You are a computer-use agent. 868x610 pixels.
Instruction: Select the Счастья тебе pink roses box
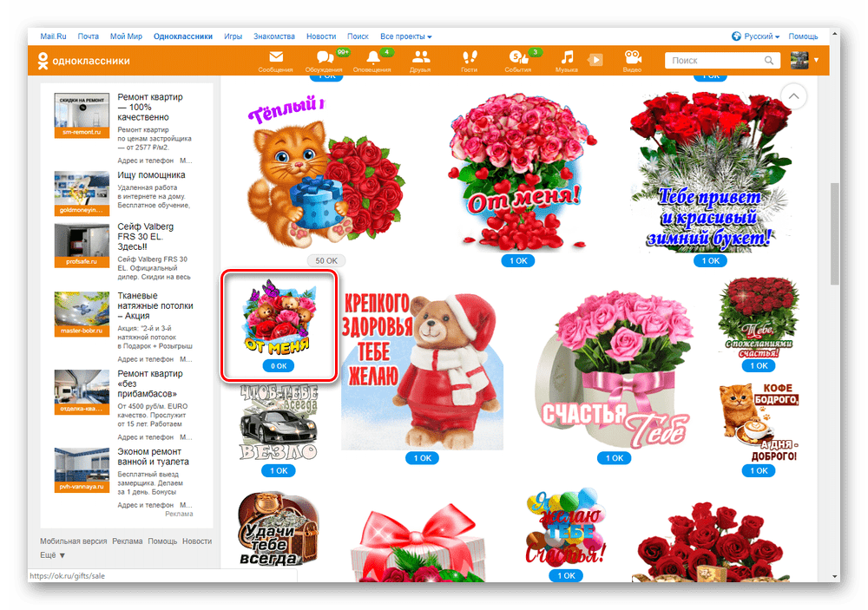[x=615, y=370]
